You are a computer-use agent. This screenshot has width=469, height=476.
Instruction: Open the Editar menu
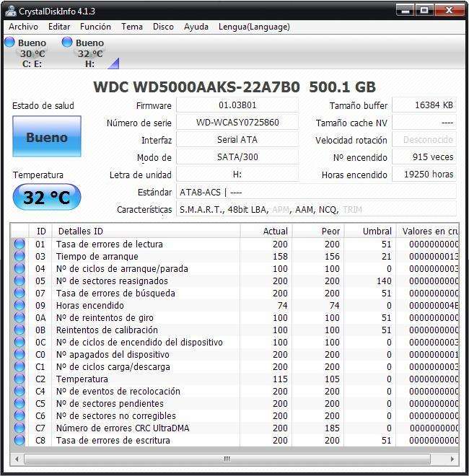[x=59, y=27]
